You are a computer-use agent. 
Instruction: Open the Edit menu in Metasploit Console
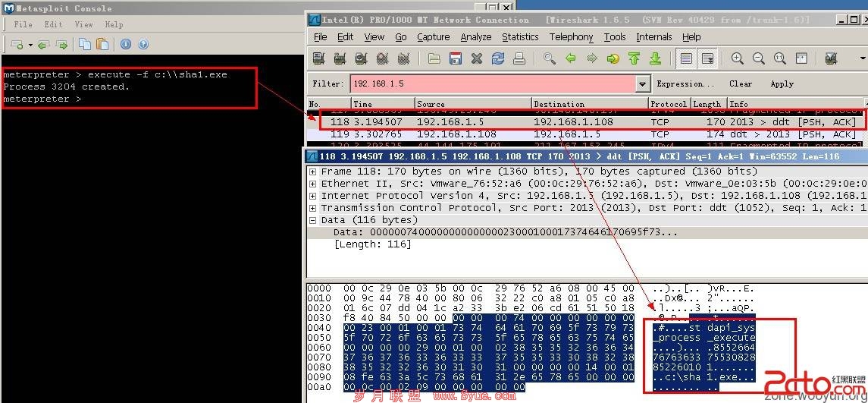54,24
